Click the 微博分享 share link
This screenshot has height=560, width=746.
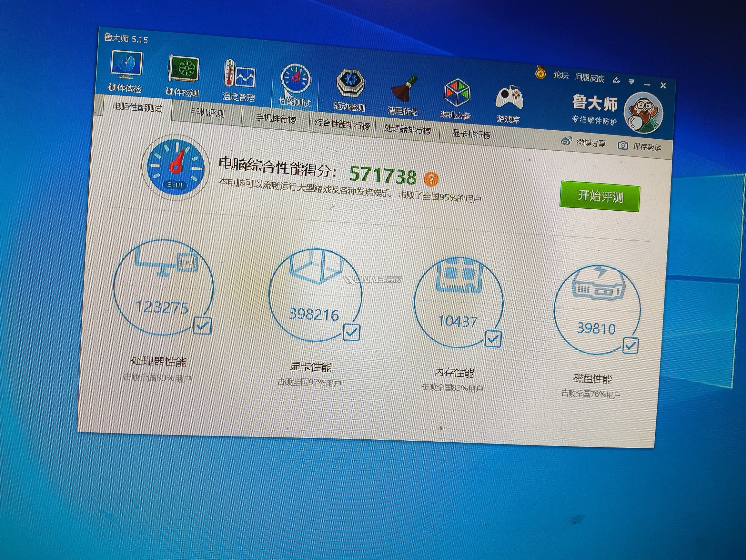click(591, 143)
